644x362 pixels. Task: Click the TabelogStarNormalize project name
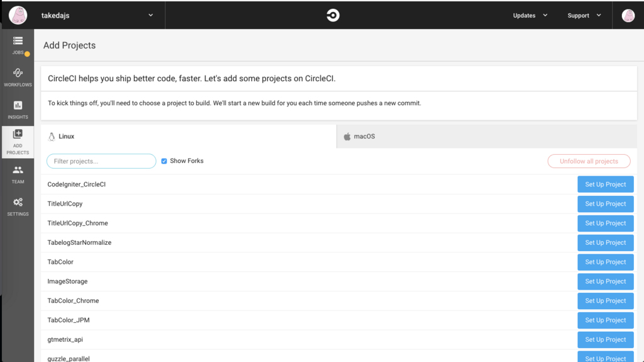79,243
